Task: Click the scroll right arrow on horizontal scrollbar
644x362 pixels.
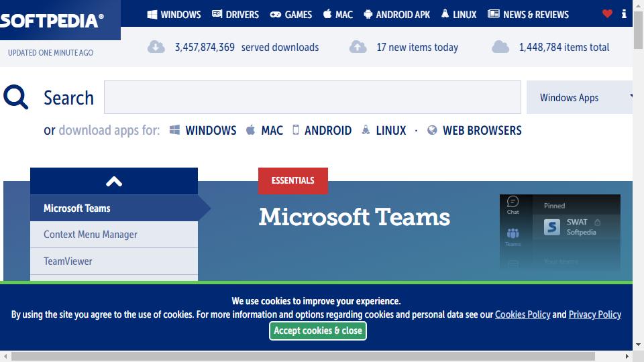Action: pos(627,356)
